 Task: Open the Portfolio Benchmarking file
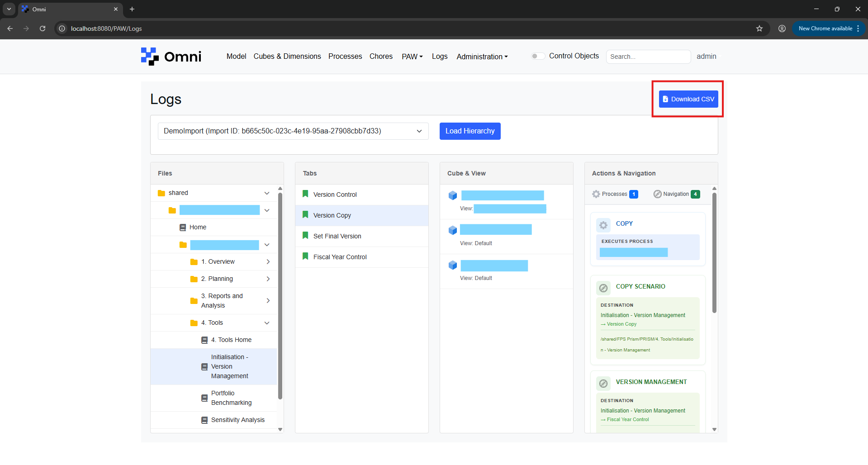click(x=213, y=398)
